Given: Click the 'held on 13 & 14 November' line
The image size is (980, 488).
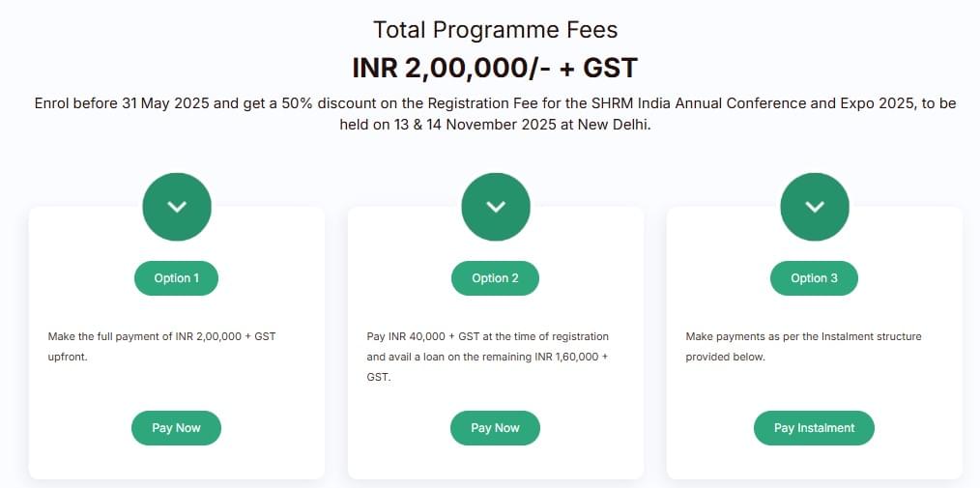Looking at the screenshot, I should click(x=495, y=125).
